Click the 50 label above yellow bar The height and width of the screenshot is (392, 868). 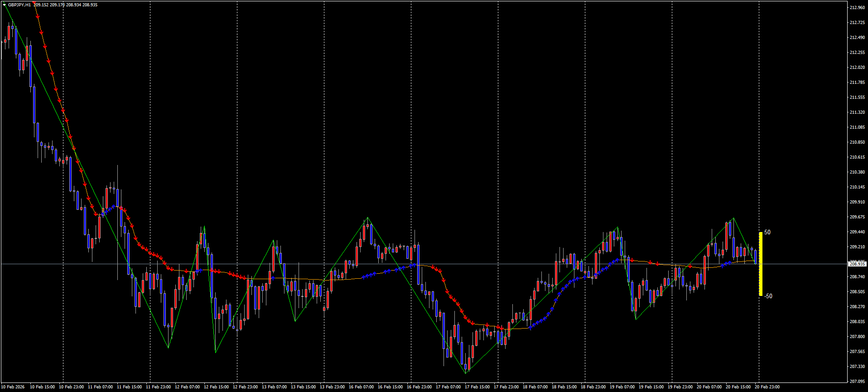pos(767,232)
